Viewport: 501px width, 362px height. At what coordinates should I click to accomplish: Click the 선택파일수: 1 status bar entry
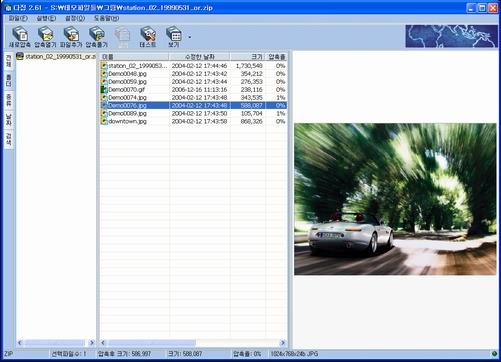[x=69, y=354]
